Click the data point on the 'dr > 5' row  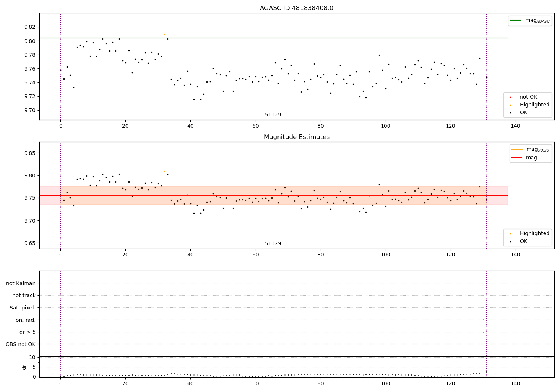(483, 332)
